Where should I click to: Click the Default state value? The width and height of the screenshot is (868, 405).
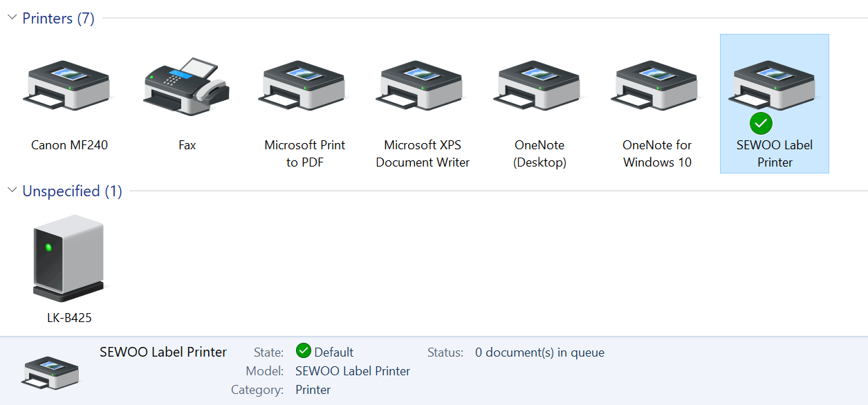tap(334, 352)
